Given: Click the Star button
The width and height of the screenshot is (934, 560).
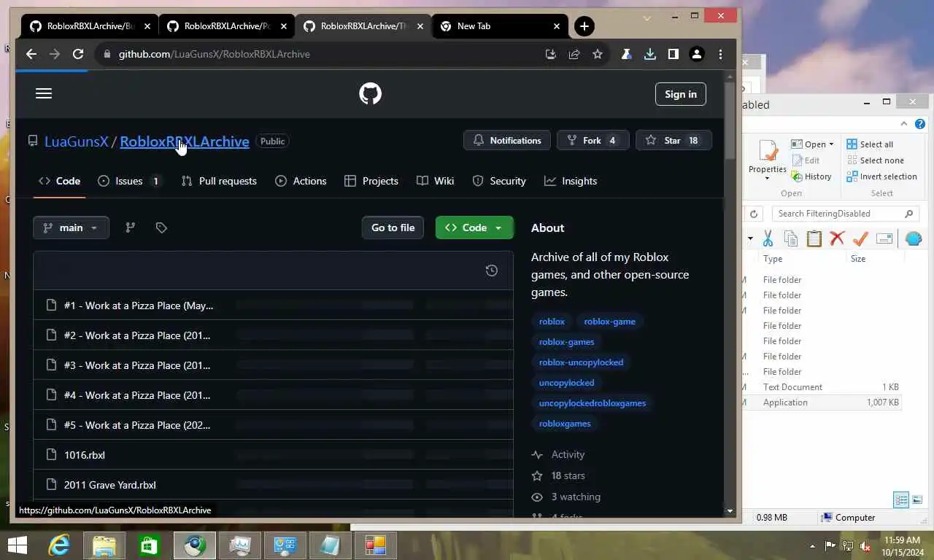Looking at the screenshot, I should click(x=674, y=141).
